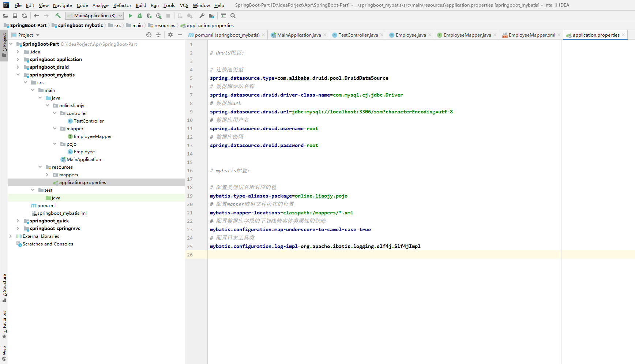
Task: Close the pom.xml editor tab
Action: [263, 35]
